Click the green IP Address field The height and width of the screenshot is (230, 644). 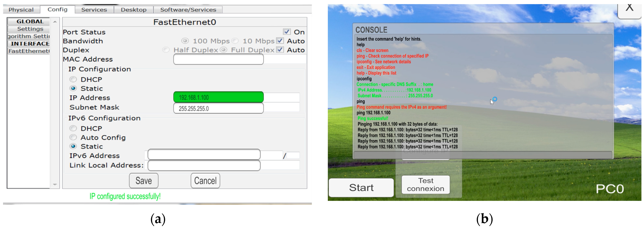click(218, 97)
